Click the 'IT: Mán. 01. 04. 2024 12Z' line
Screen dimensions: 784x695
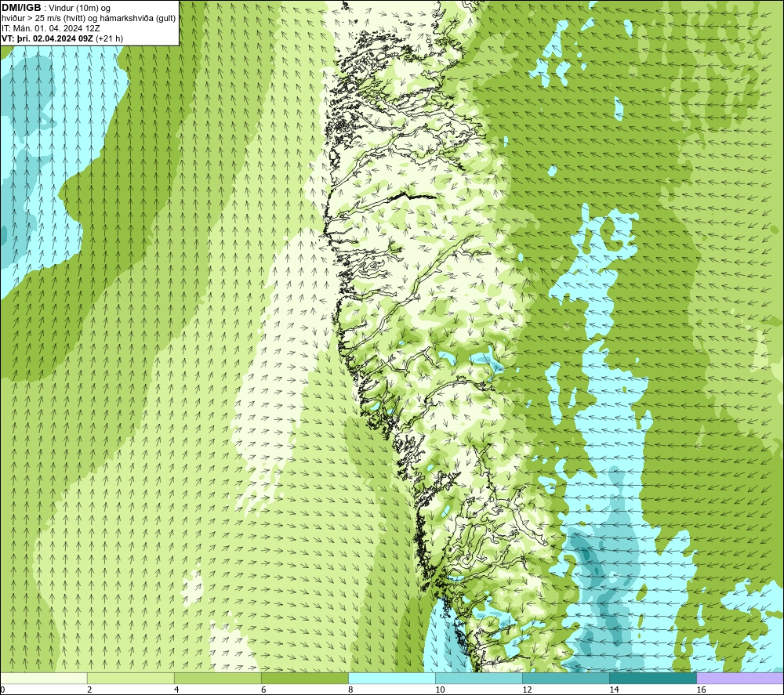coord(51,28)
